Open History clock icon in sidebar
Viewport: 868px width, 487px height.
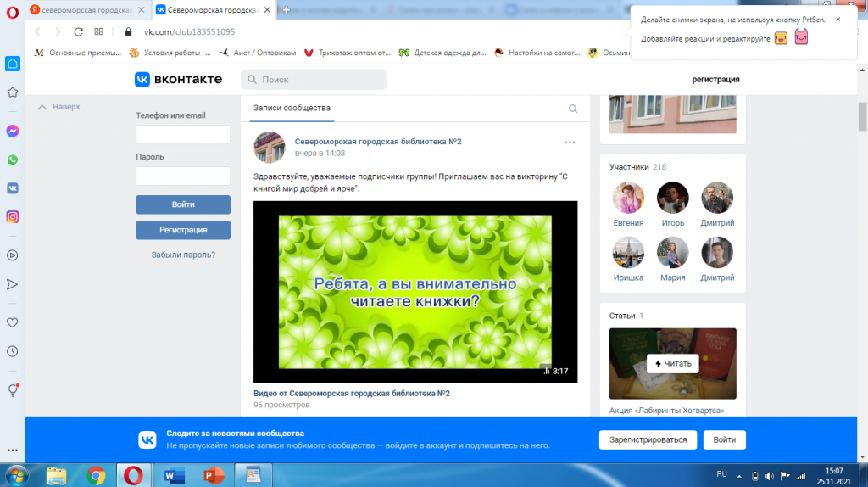12,351
